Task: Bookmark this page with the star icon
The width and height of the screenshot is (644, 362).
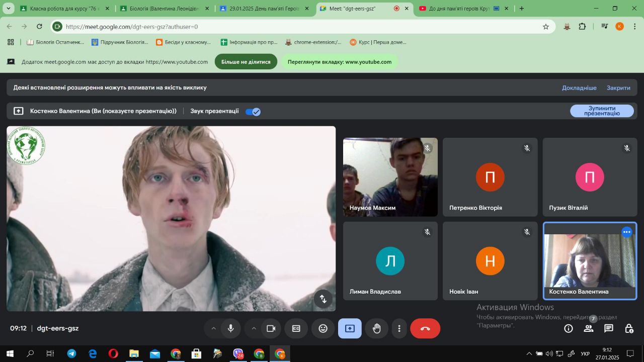Action: (x=546, y=27)
